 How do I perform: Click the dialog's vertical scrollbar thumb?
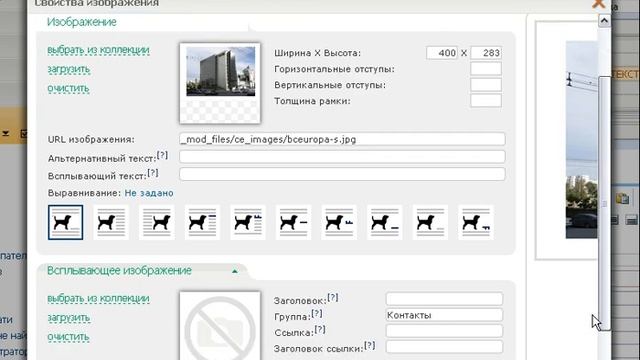click(x=604, y=203)
